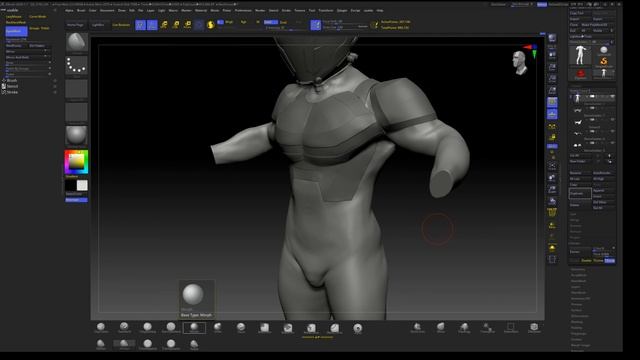Viewport: 640px width, 360px height.
Task: Toggle the PolyF line fill button
Action: 552,213
